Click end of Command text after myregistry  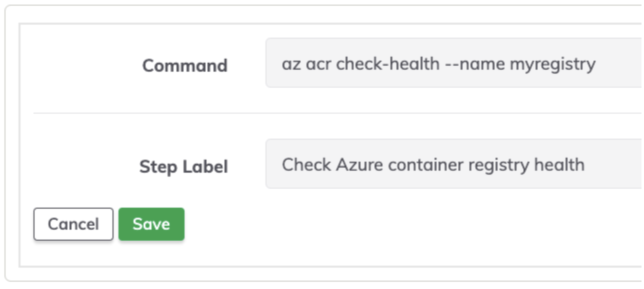pos(596,64)
